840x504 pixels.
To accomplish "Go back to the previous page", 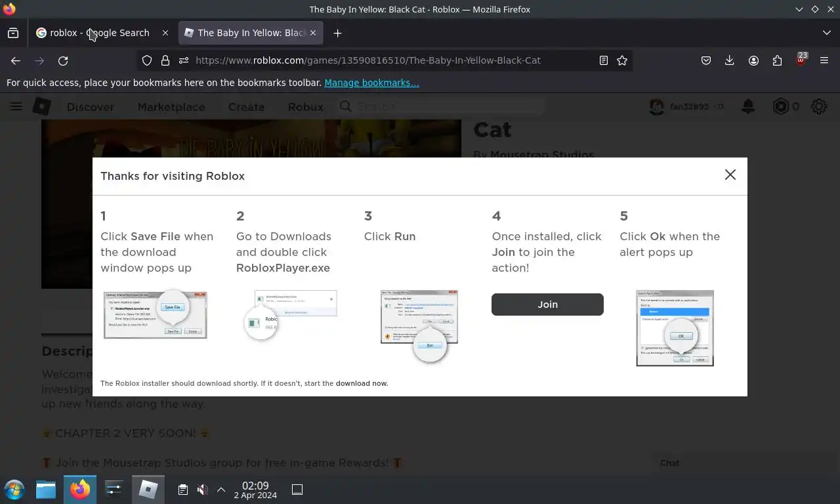I will (16, 60).
